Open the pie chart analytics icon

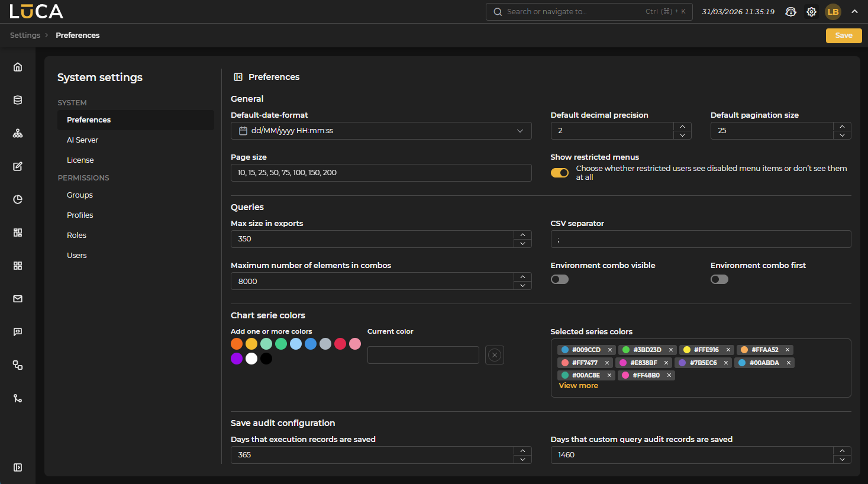pyautogui.click(x=18, y=199)
